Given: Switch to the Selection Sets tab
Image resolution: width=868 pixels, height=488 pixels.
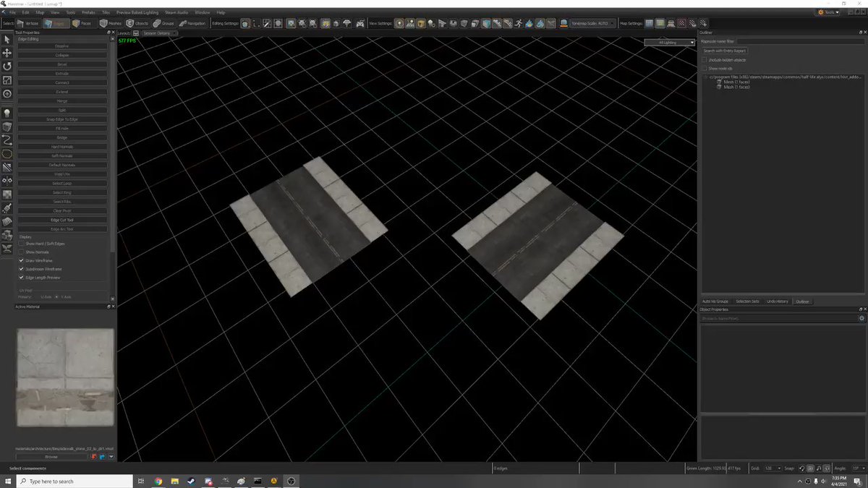Looking at the screenshot, I should [x=747, y=301].
